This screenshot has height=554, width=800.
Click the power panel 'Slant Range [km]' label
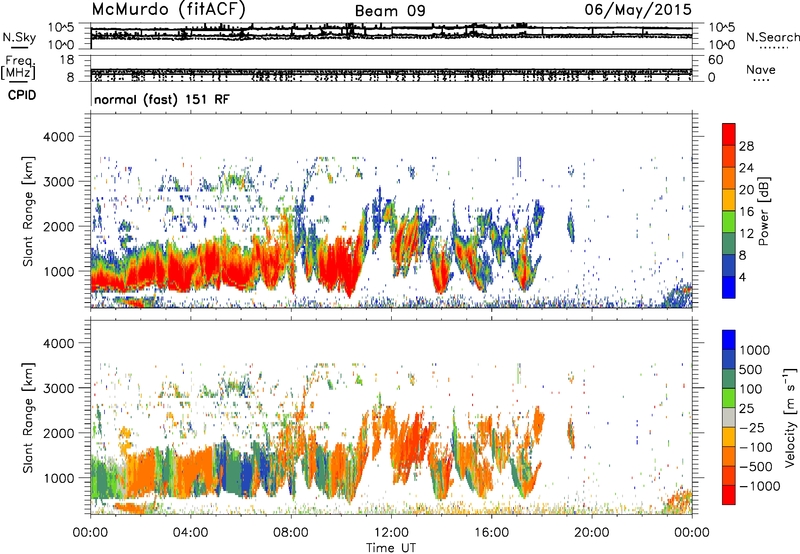28,211
